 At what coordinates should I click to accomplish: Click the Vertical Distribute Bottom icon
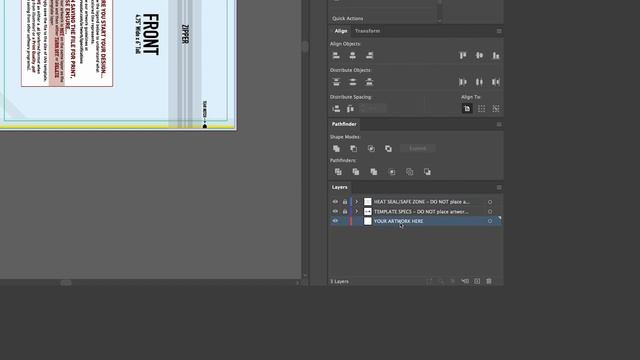tap(369, 82)
